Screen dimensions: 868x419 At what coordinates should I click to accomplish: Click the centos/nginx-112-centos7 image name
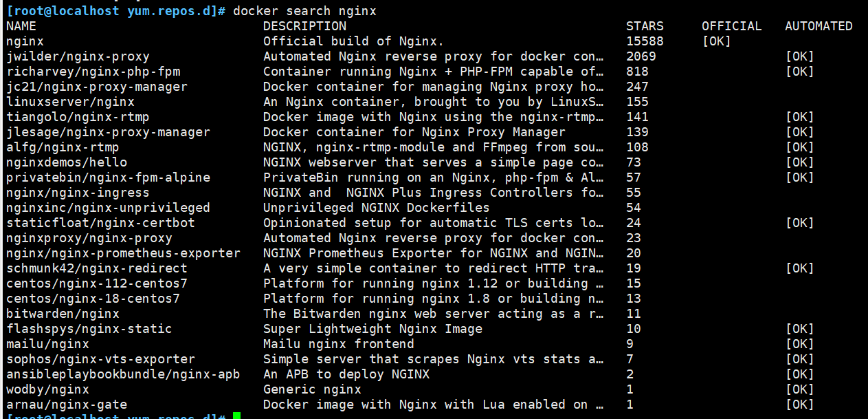[96, 283]
